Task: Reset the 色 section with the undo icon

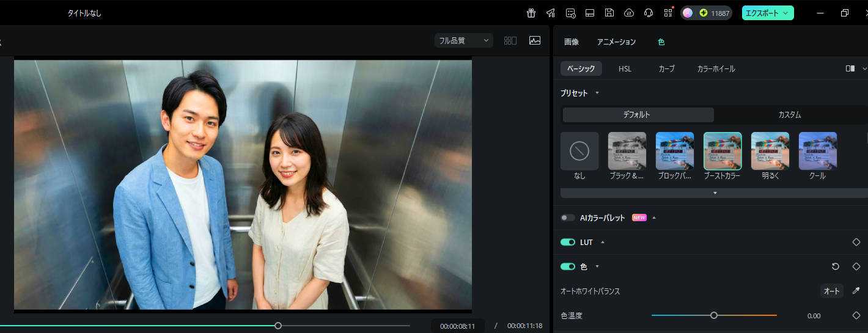Action: click(836, 266)
